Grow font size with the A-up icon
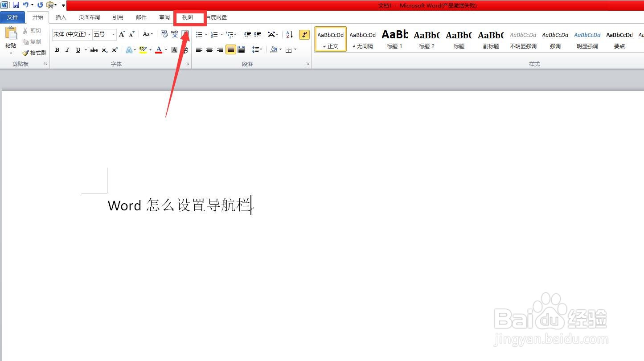The width and height of the screenshot is (644, 361). 122,34
